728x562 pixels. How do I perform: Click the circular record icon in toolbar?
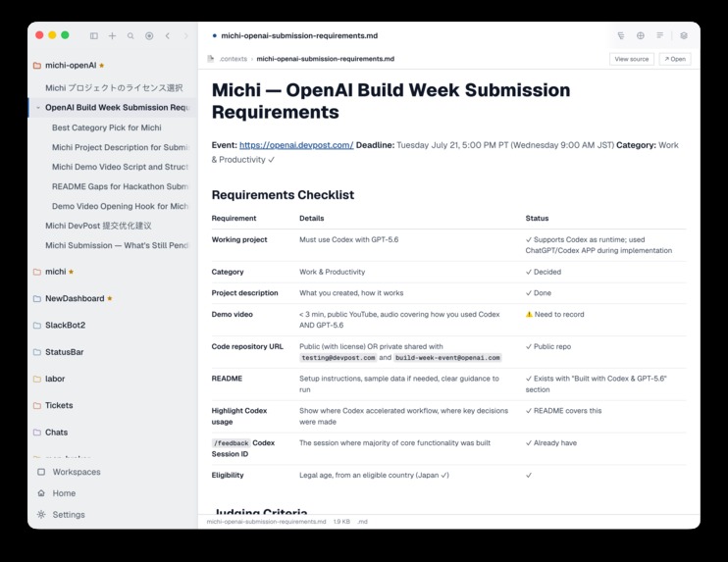(x=149, y=35)
